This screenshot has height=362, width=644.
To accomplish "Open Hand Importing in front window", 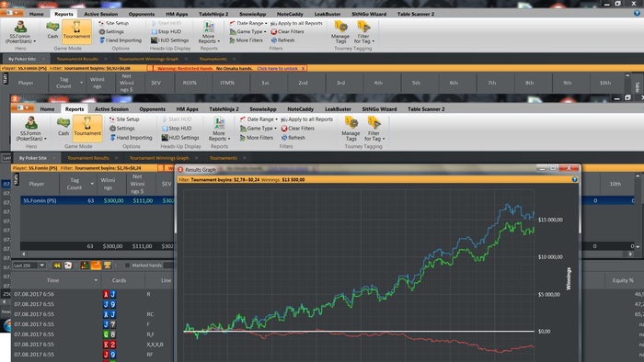I will tap(131, 138).
